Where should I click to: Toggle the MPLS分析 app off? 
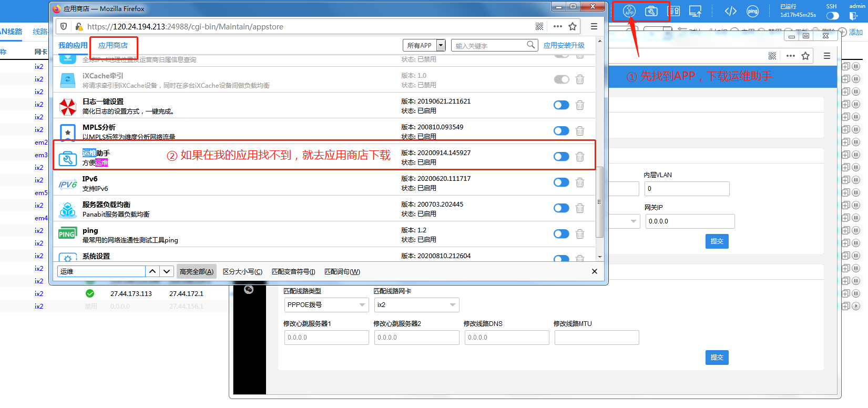561,131
